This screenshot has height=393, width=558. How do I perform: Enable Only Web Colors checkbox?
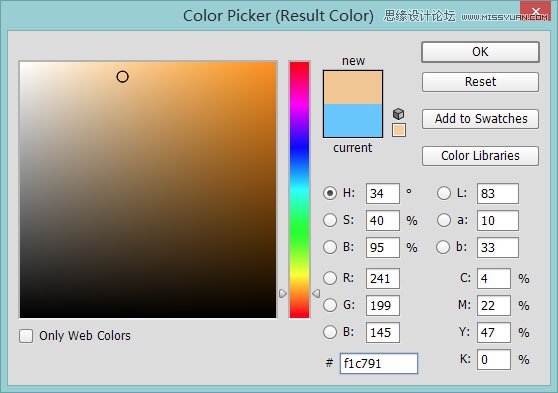pyautogui.click(x=26, y=336)
